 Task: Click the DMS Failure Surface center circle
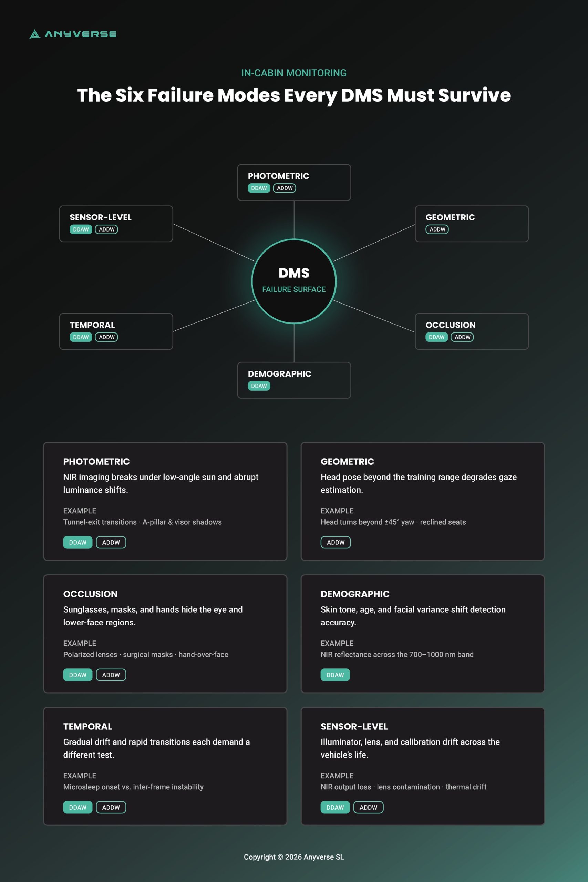[294, 281]
